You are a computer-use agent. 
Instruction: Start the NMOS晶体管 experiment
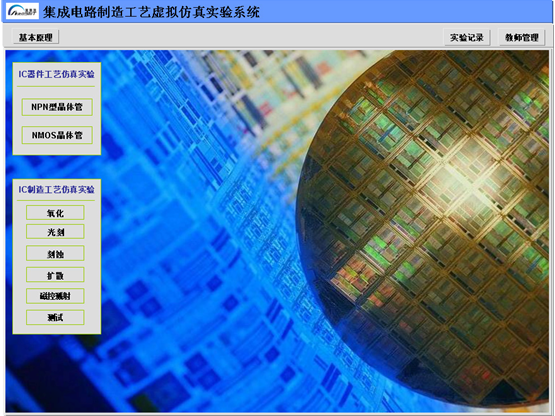(57, 135)
